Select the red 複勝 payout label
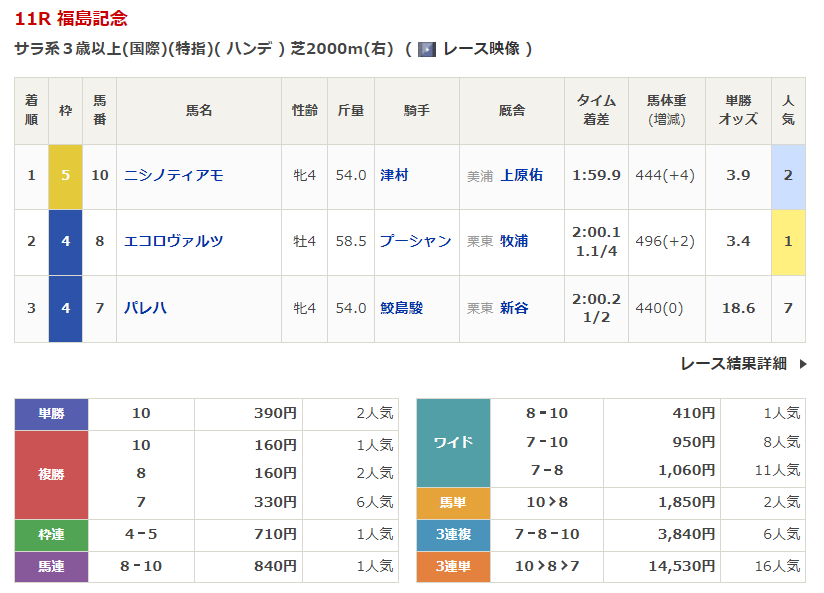This screenshot has height=593, width=824. 51,474
